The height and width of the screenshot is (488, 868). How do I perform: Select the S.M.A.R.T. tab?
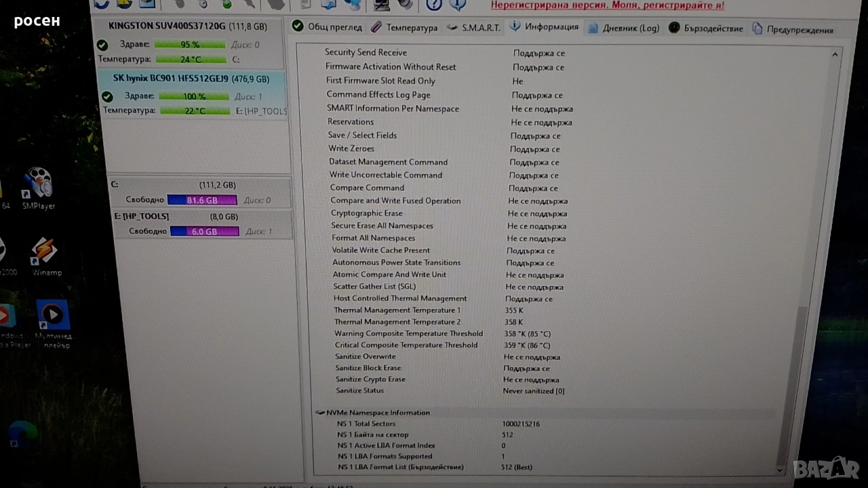pos(473,28)
